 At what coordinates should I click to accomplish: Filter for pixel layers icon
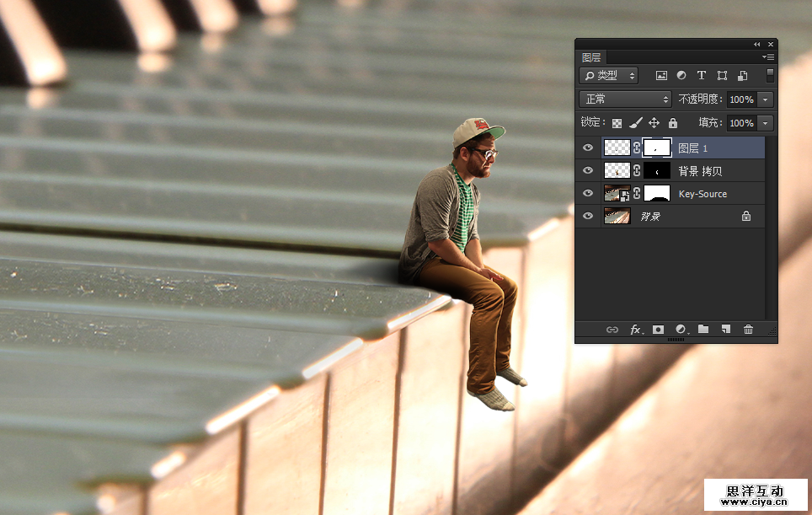(661, 76)
